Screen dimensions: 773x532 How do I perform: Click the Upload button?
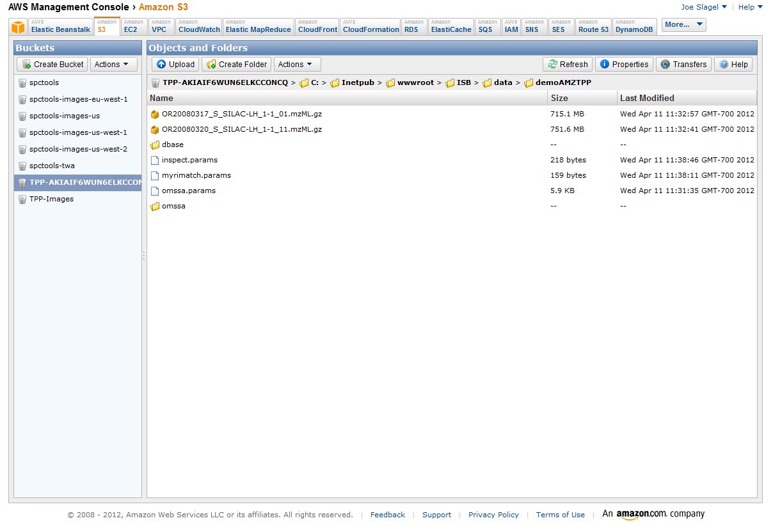pos(175,64)
